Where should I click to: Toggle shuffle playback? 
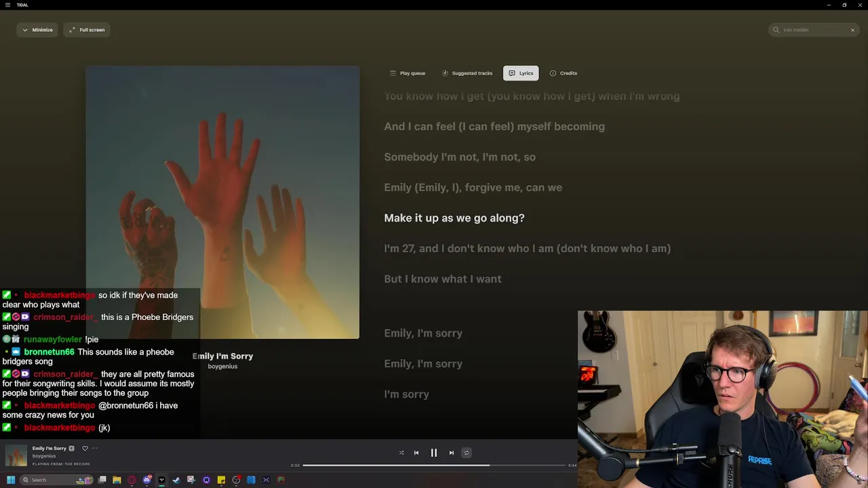coord(401,453)
